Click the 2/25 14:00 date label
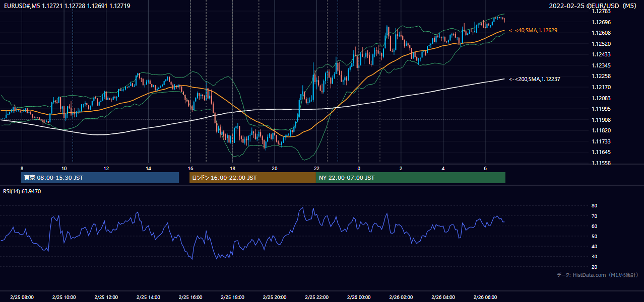644x302 pixels. click(x=148, y=297)
